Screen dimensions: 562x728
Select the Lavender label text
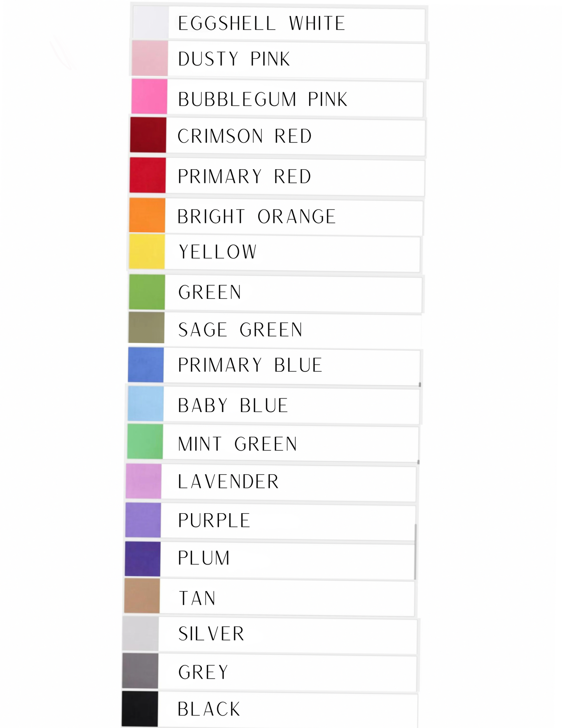[228, 482]
